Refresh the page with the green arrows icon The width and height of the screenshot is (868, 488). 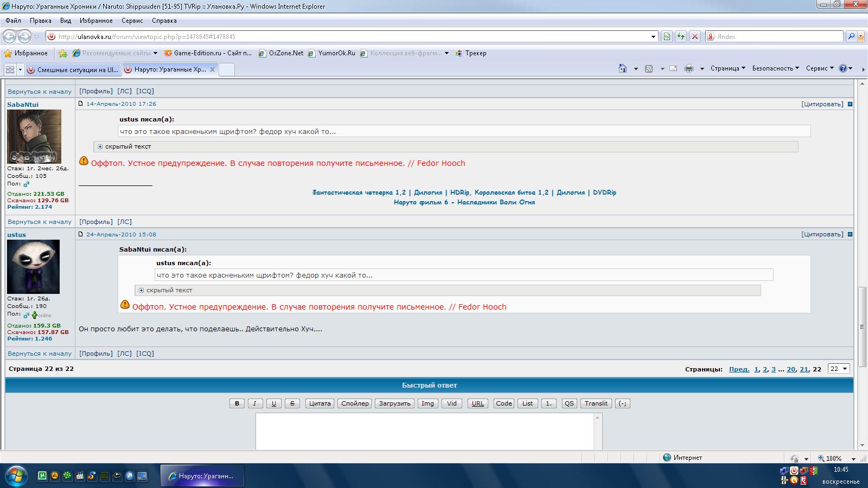[680, 36]
